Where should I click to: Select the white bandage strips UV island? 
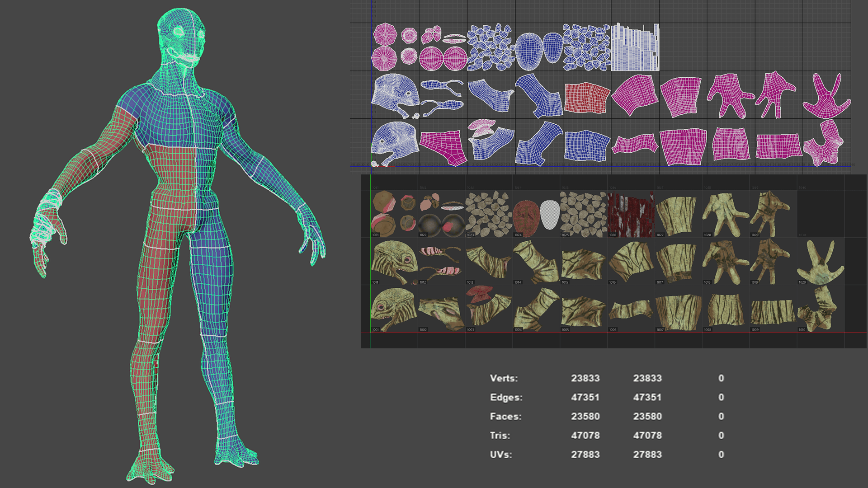(635, 48)
